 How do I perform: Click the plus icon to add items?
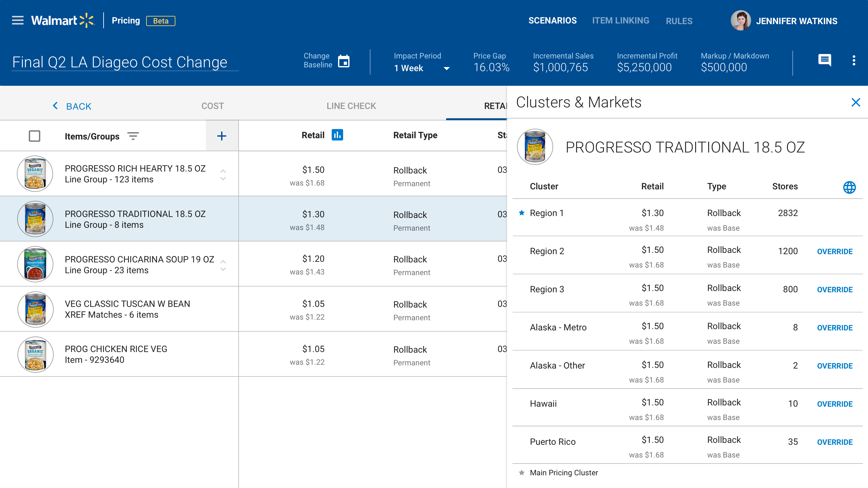(222, 136)
